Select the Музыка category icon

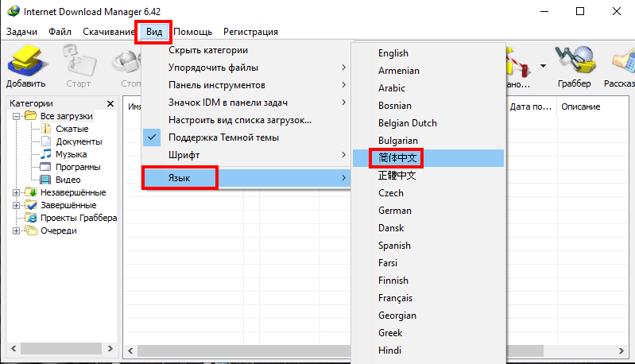tap(47, 154)
